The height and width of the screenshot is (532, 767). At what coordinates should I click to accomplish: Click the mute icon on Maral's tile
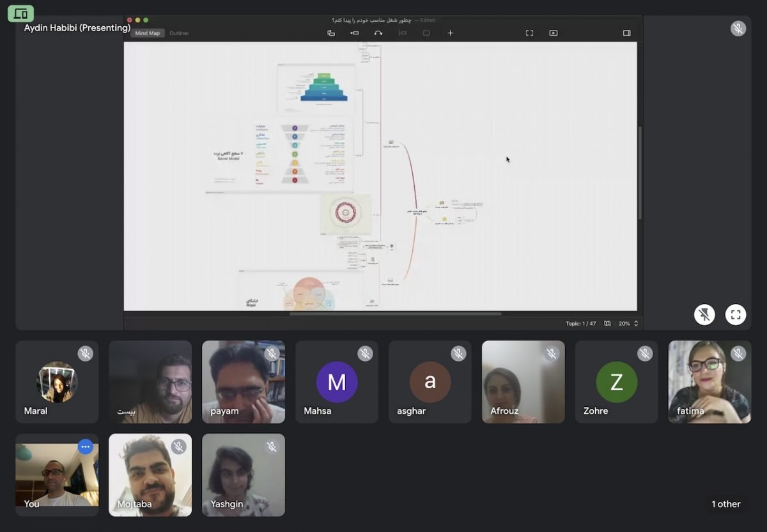86,354
